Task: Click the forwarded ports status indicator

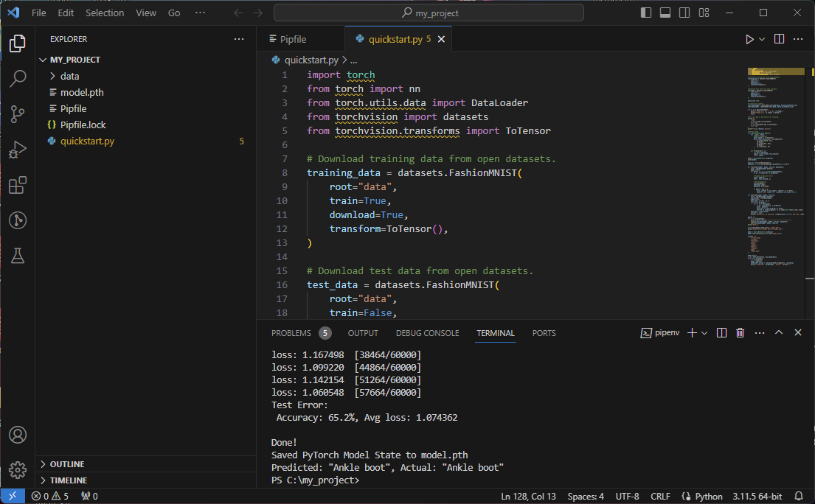Action: (89, 496)
